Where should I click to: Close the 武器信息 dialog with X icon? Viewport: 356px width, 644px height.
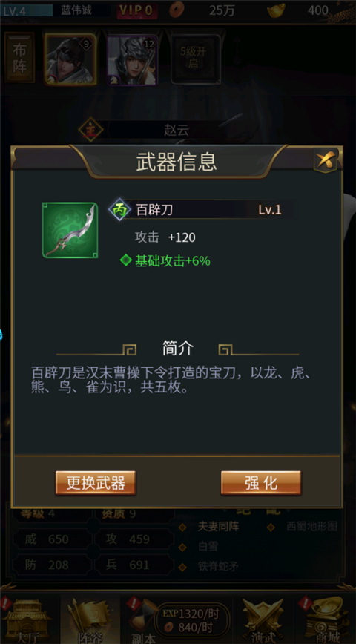(327, 160)
